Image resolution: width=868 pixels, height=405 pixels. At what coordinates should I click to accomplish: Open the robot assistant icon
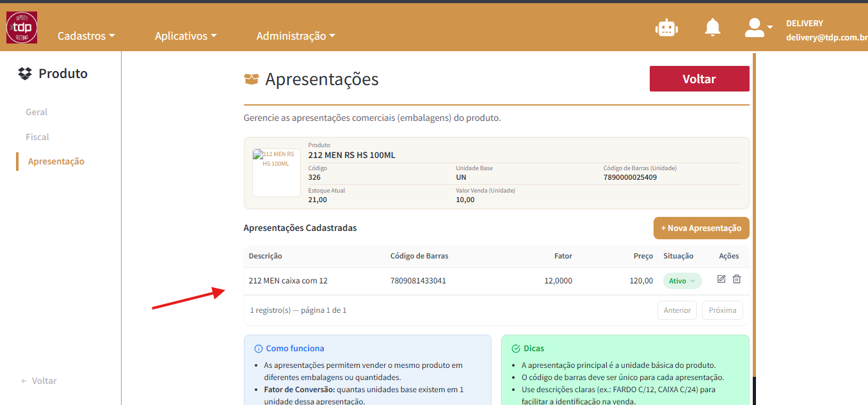[666, 28]
